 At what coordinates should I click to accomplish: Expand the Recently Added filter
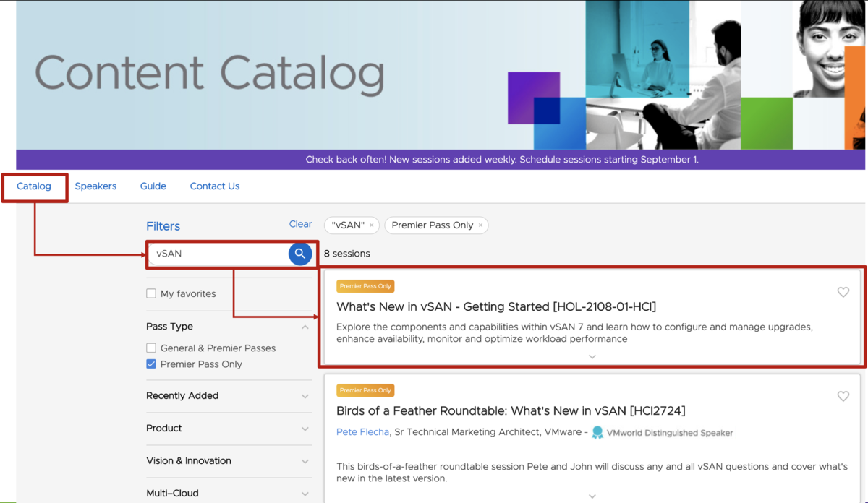pyautogui.click(x=305, y=396)
